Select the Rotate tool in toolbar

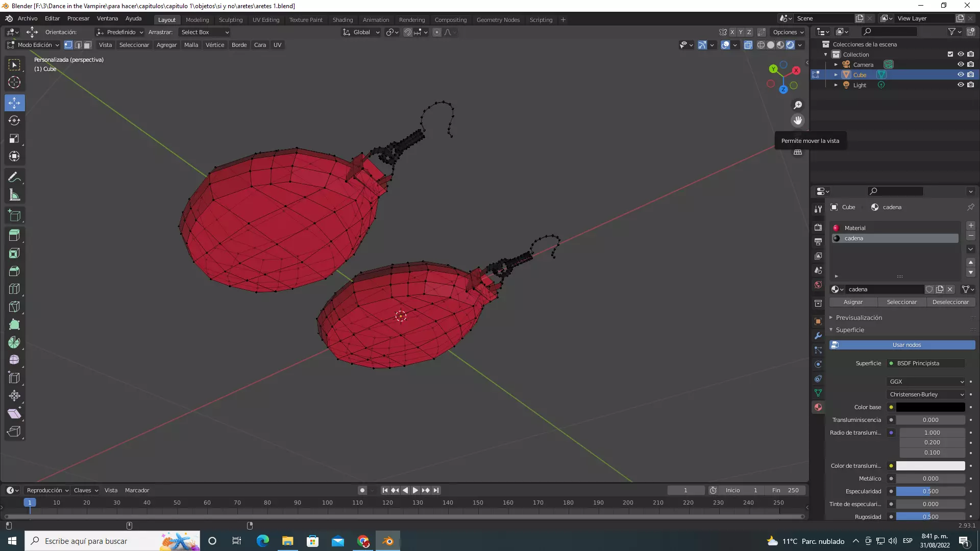14,121
